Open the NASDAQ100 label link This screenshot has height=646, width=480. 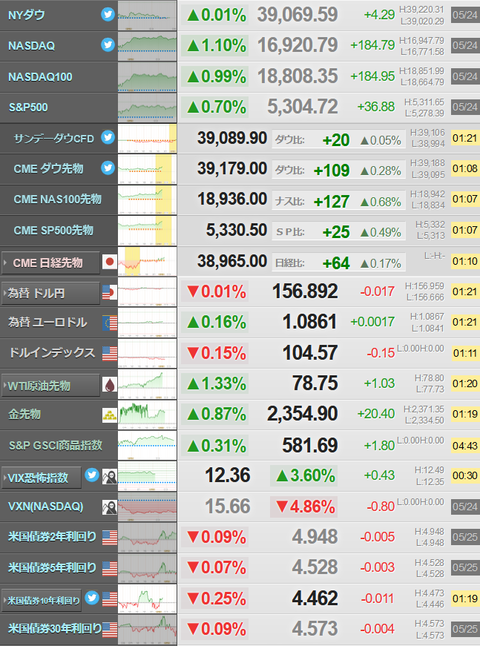40,77
